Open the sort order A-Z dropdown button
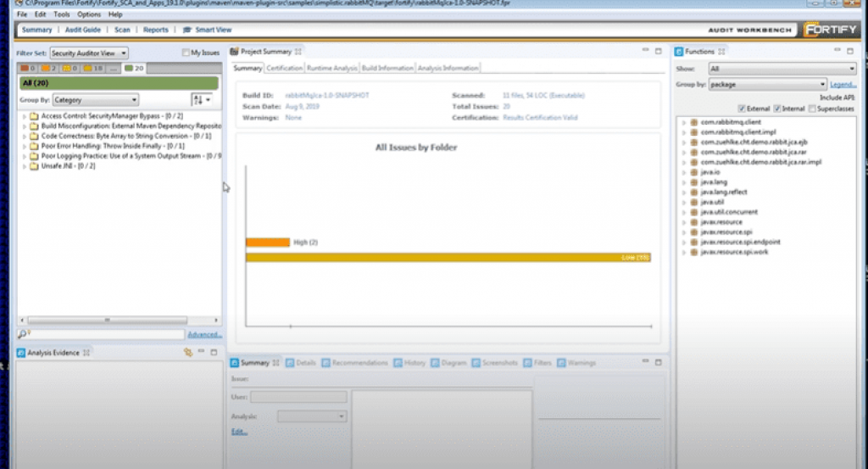868x469 pixels. coord(202,100)
